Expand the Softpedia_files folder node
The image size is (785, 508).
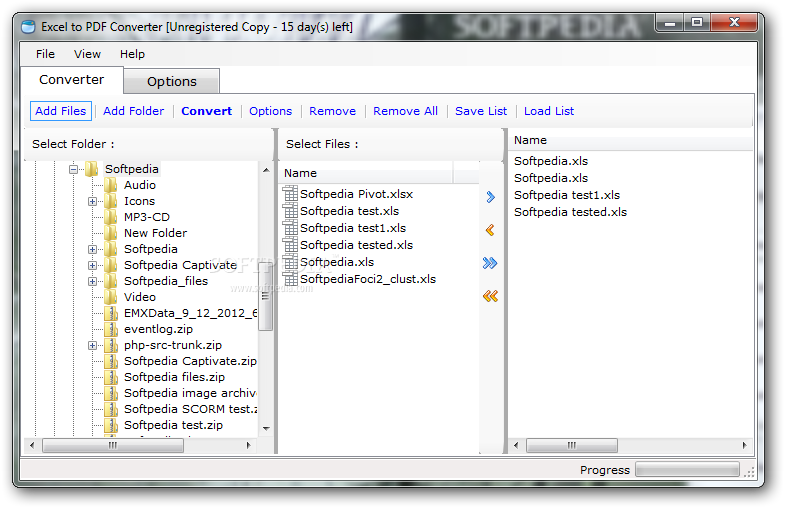tap(92, 282)
